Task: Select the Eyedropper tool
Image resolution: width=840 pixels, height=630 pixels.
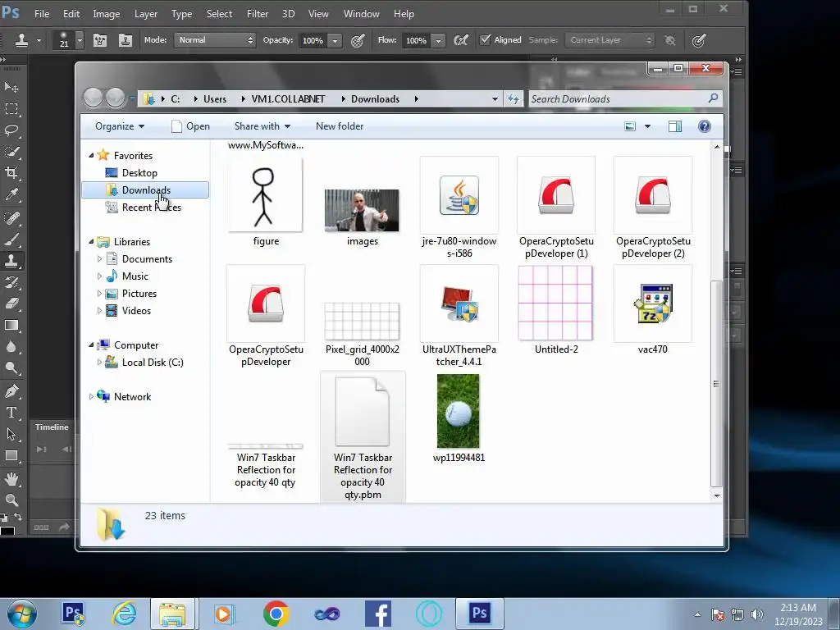Action: (x=11, y=194)
